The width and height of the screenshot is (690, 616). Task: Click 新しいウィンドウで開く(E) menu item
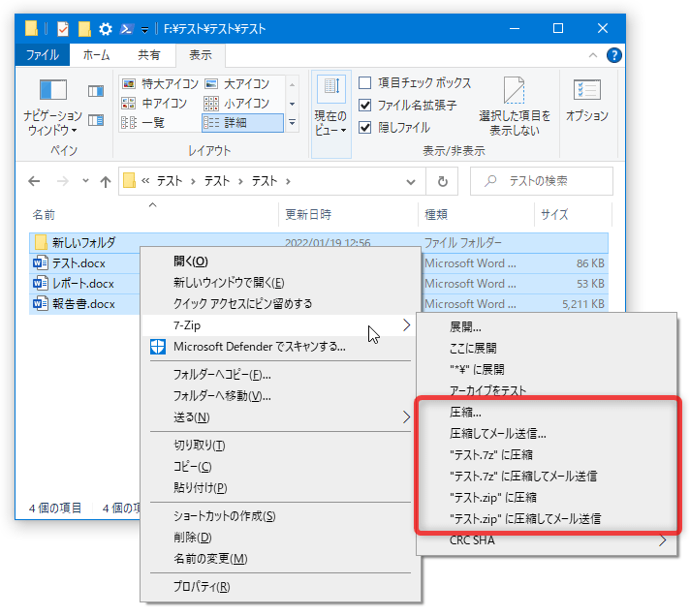(280, 282)
